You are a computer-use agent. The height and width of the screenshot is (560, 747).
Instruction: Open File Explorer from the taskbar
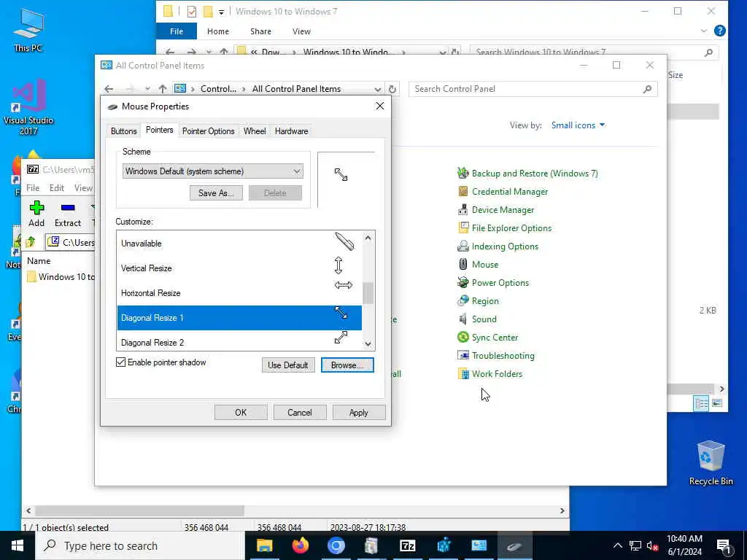264,545
